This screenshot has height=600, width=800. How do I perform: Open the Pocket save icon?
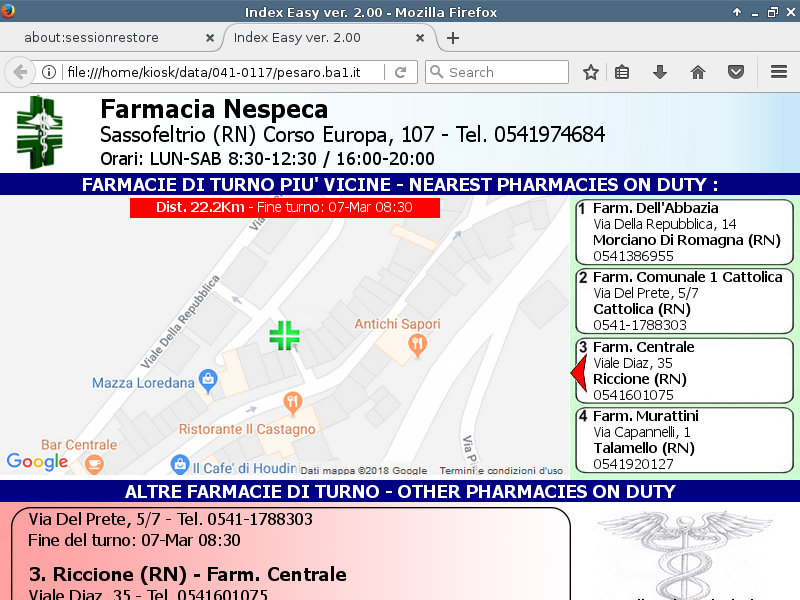[735, 72]
